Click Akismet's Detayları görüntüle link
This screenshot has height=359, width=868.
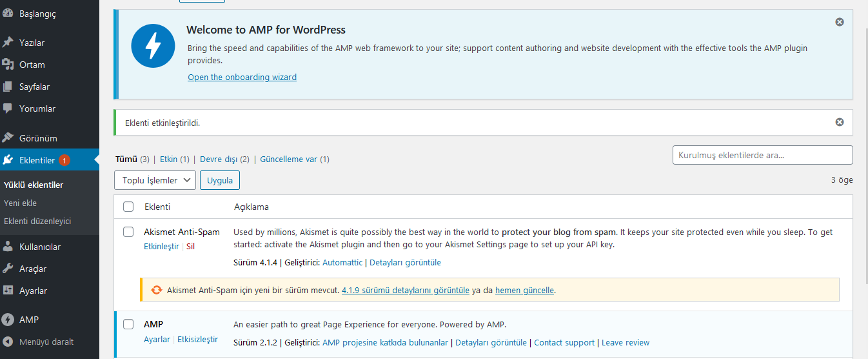point(405,262)
